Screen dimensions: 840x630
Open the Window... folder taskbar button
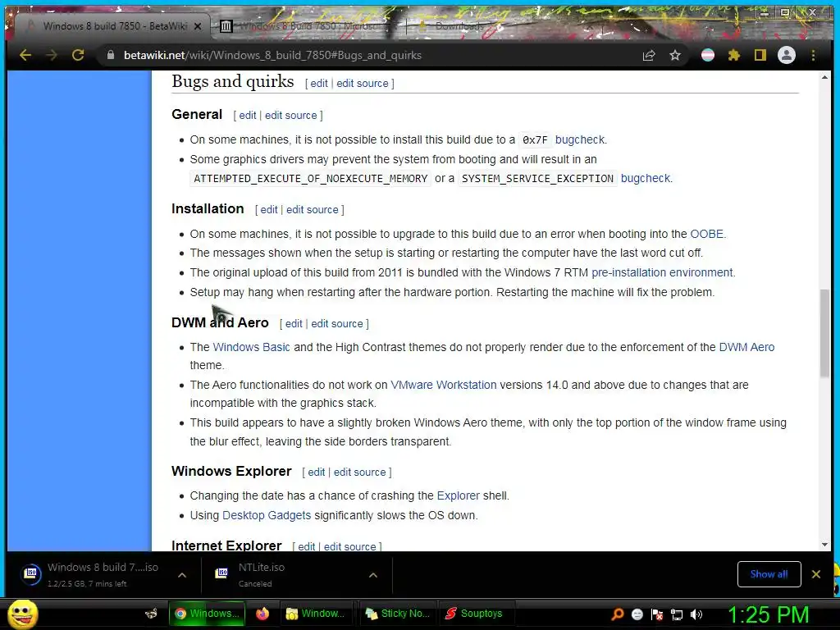[x=315, y=614]
